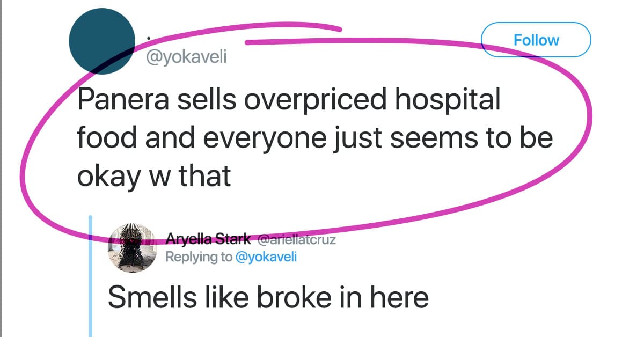The width and height of the screenshot is (644, 337).
Task: Click the gray 'Replying to' label
Action: click(199, 257)
